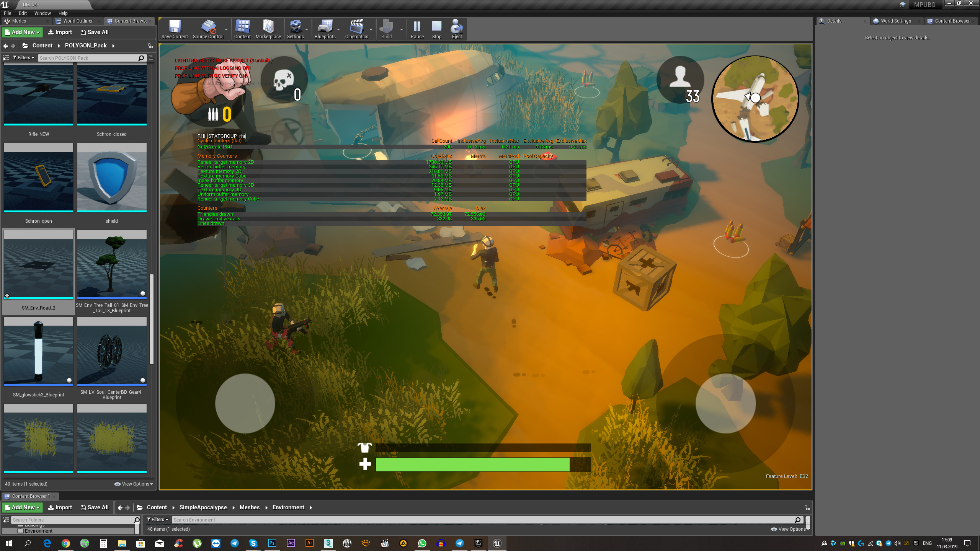Expand the Build options dropdown arrow
Viewport: 980px width, 551px height.
[x=402, y=29]
